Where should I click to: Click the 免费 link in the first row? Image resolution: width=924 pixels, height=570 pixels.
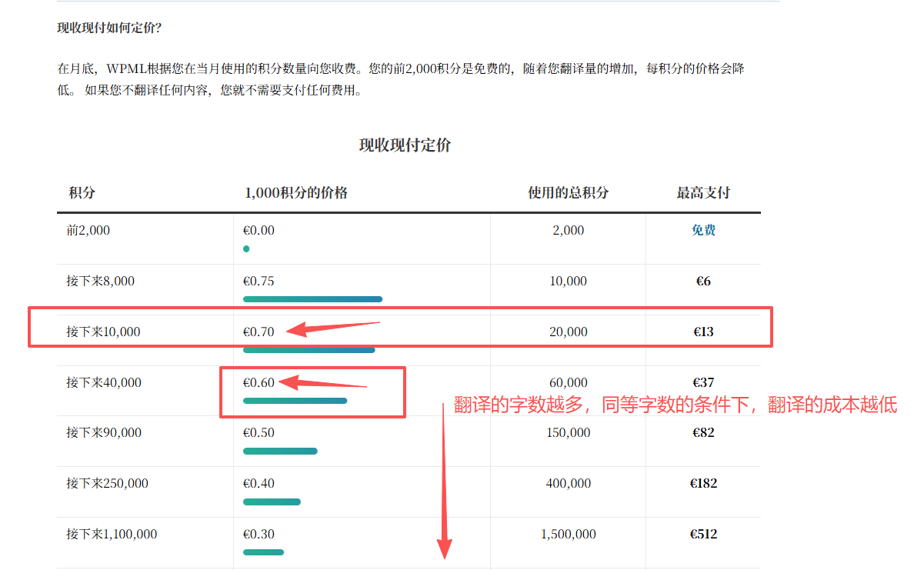[703, 230]
